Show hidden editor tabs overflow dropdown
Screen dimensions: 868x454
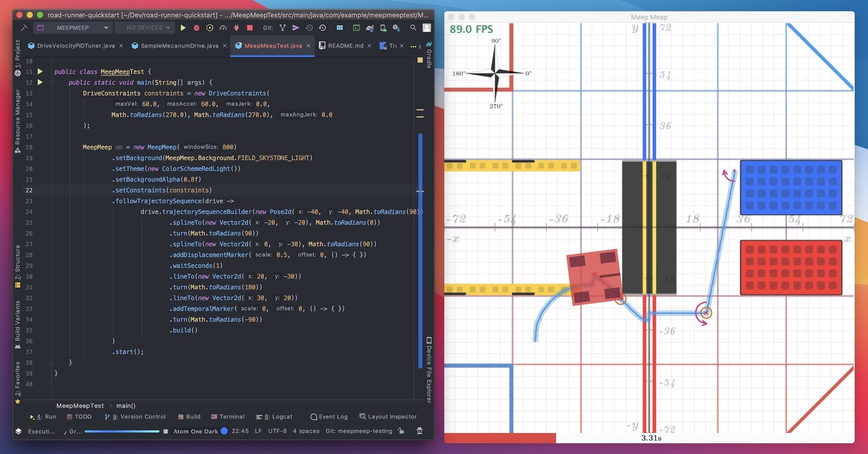416,46
